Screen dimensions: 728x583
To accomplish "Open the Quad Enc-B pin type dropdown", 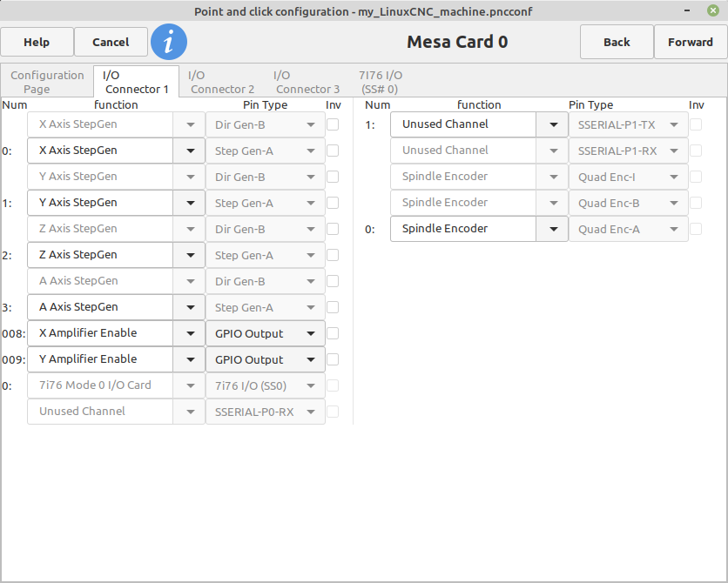I will click(628, 203).
